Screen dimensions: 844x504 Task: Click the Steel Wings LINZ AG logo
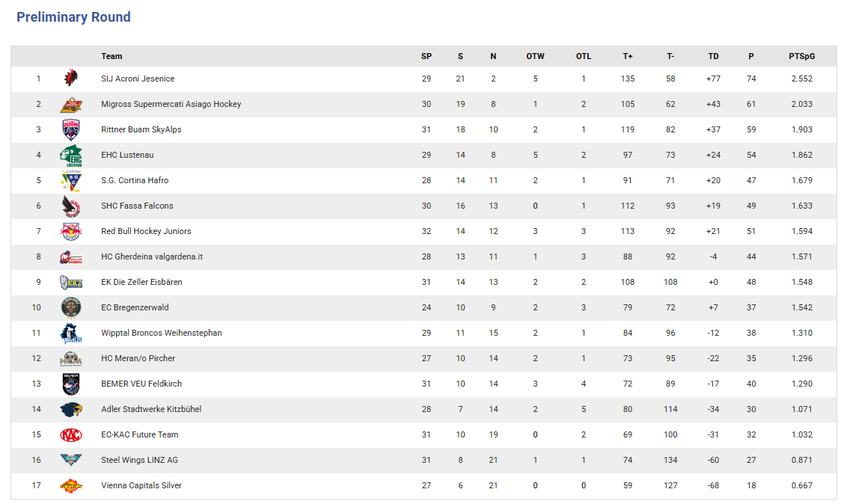tap(71, 461)
